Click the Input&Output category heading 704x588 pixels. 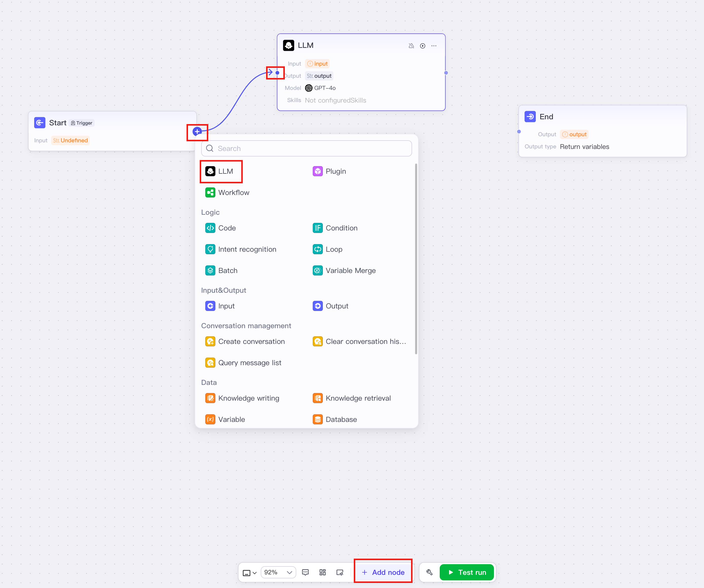224,290
